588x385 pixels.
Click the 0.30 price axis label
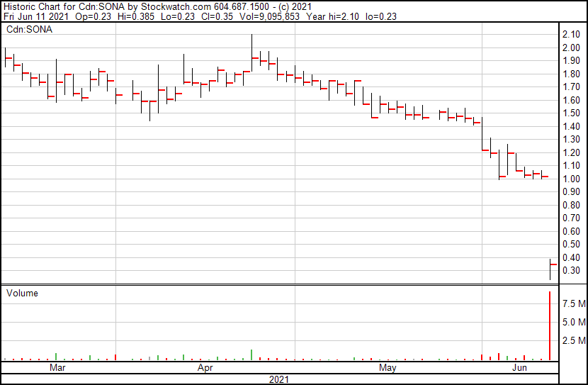pos(571,271)
